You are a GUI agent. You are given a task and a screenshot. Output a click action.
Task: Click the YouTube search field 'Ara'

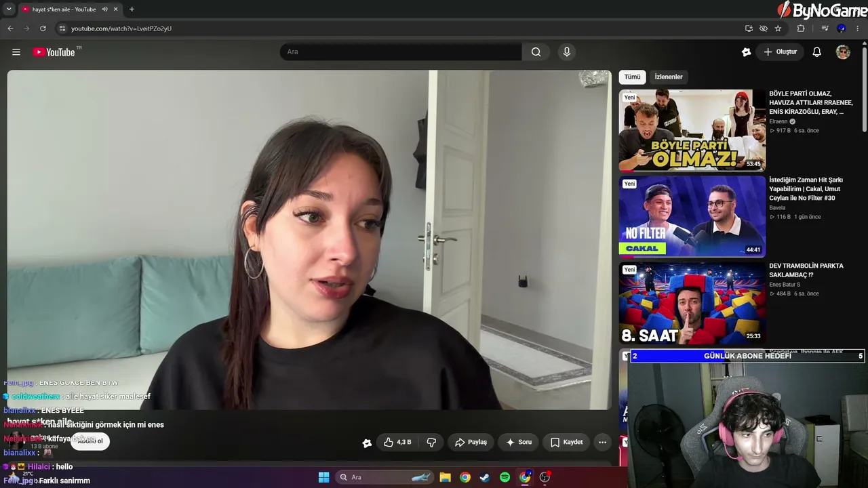[x=401, y=52]
